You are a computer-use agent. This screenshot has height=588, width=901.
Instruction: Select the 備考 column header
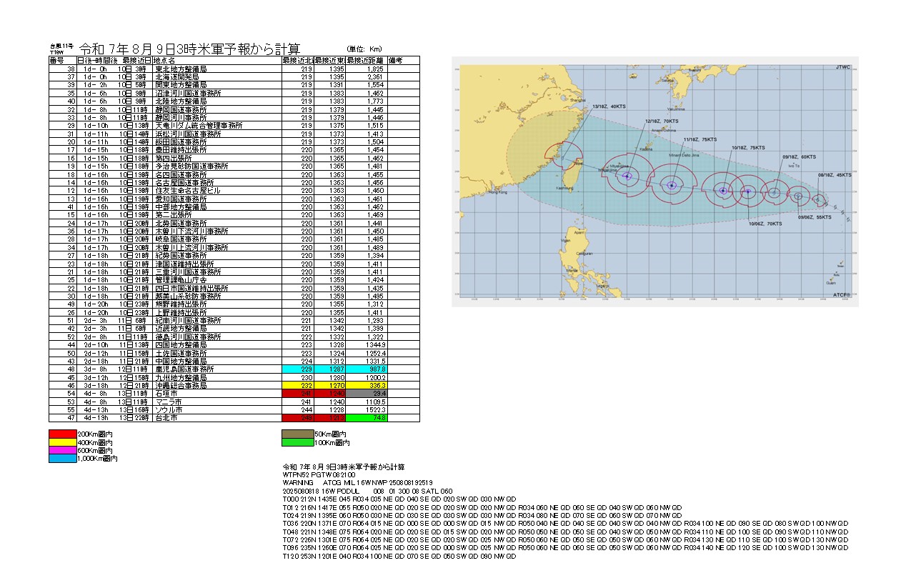tap(404, 61)
